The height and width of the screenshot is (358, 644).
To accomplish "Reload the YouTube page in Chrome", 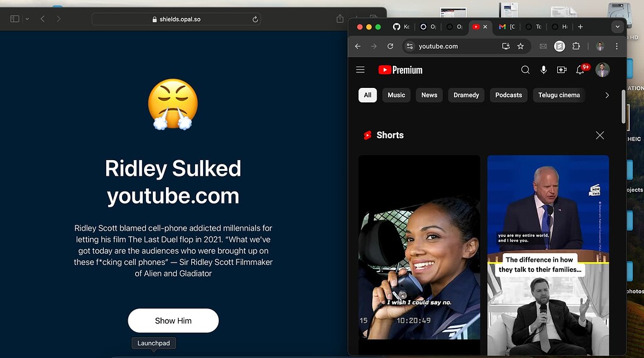I will point(391,46).
